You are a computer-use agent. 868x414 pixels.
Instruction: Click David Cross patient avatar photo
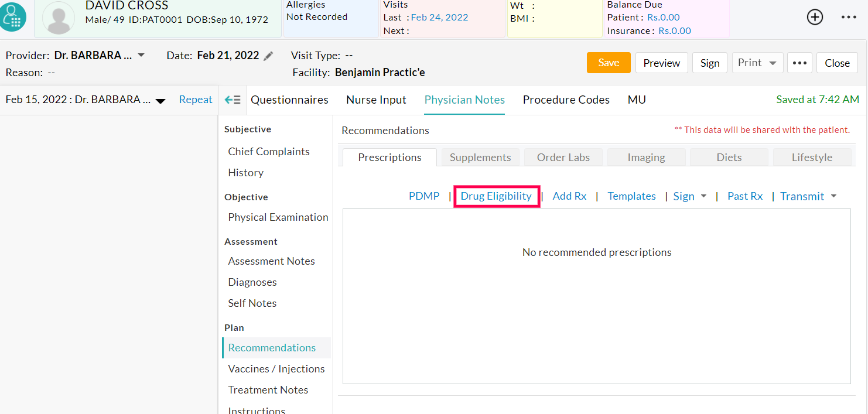59,18
